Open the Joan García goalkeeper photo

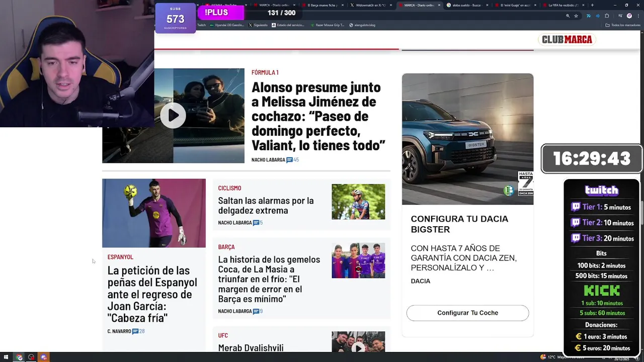click(x=154, y=213)
